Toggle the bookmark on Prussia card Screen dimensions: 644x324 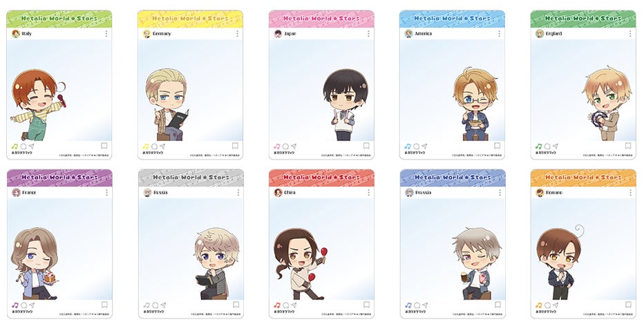point(498,305)
